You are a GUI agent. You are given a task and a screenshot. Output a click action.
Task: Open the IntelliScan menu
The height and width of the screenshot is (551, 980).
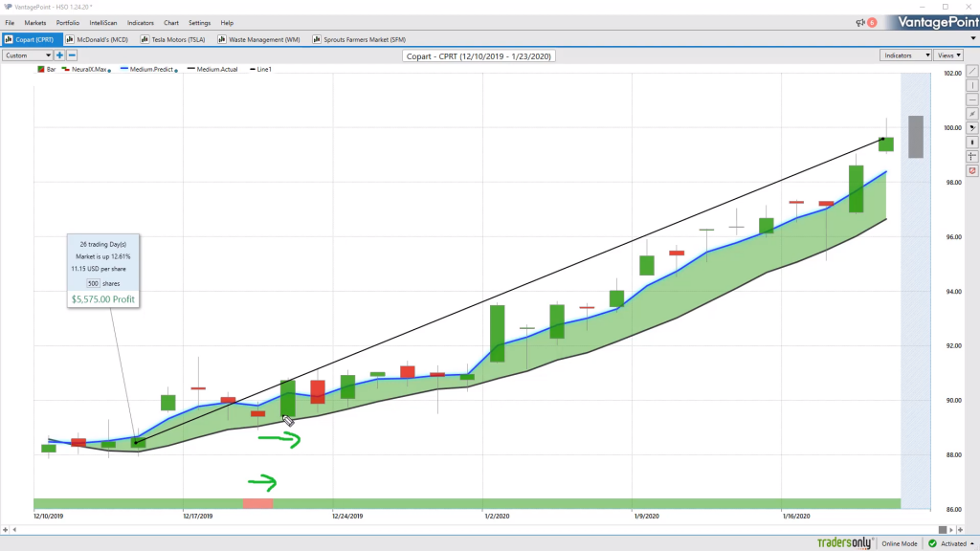103,23
